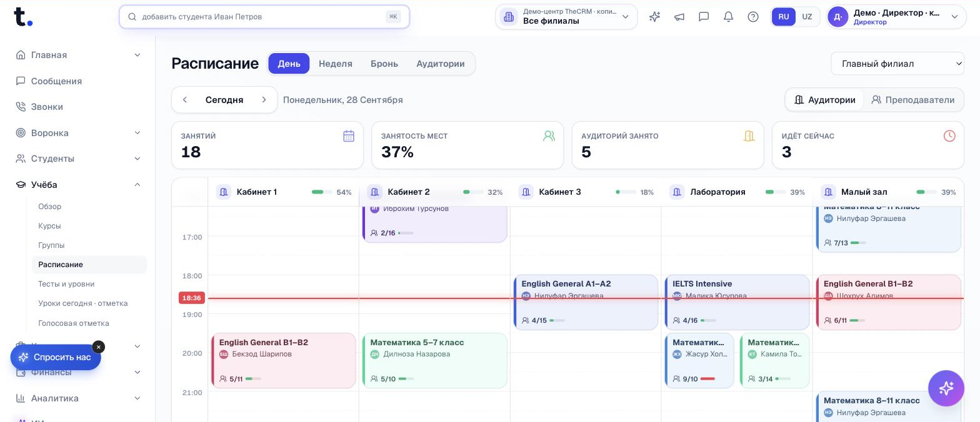Click the Спросить нас button
The height and width of the screenshot is (422, 980).
click(56, 357)
